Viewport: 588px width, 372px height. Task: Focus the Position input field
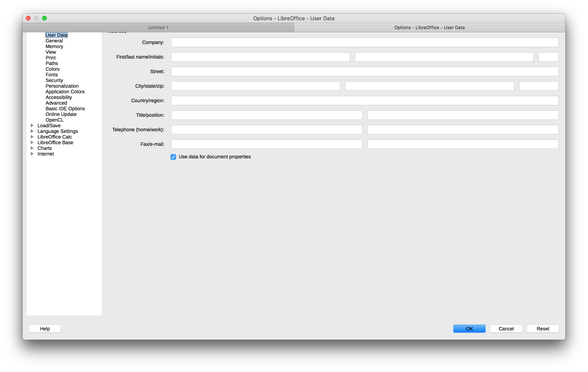pyautogui.click(x=463, y=115)
